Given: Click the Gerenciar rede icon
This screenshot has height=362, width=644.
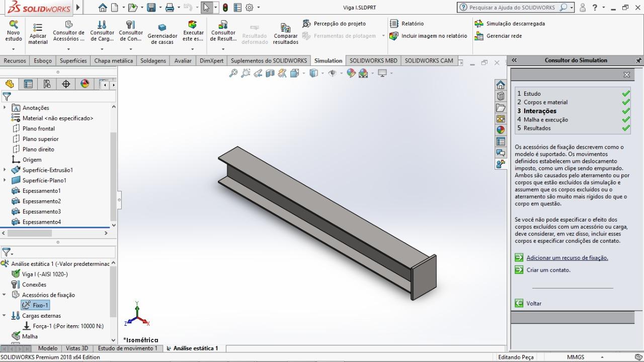Looking at the screenshot, I should click(x=479, y=36).
